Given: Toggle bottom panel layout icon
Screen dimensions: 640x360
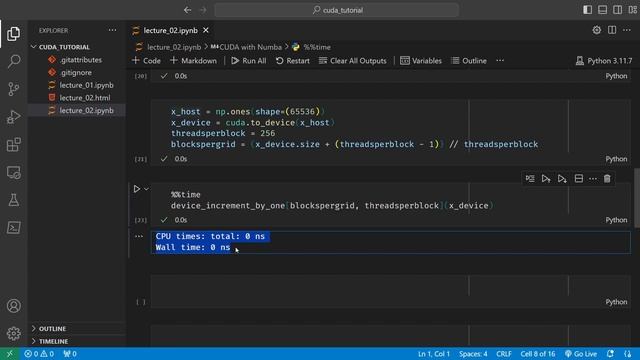Looking at the screenshot, I should [602, 10].
